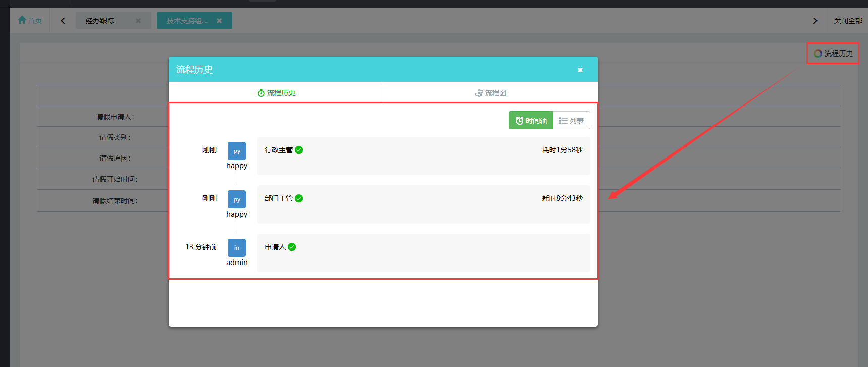Click the home icon in tab bar
The height and width of the screenshot is (367, 868).
(22, 20)
